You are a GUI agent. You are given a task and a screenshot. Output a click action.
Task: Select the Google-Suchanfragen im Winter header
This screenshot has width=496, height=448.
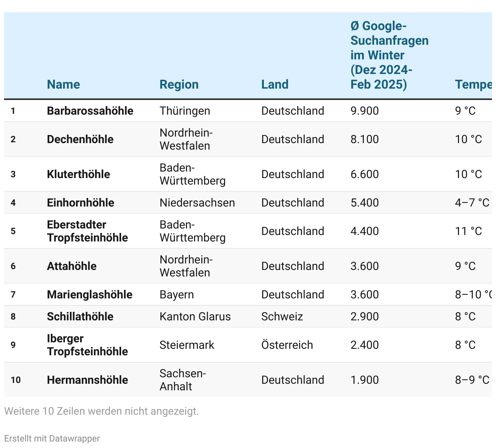[389, 55]
